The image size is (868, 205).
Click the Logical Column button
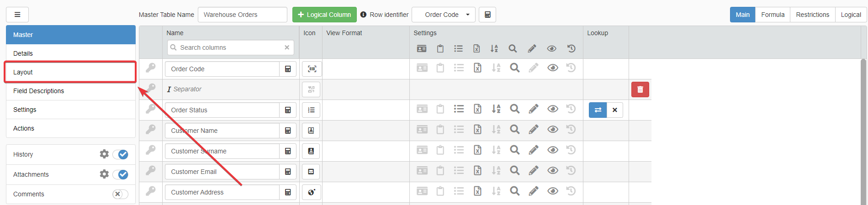(324, 15)
